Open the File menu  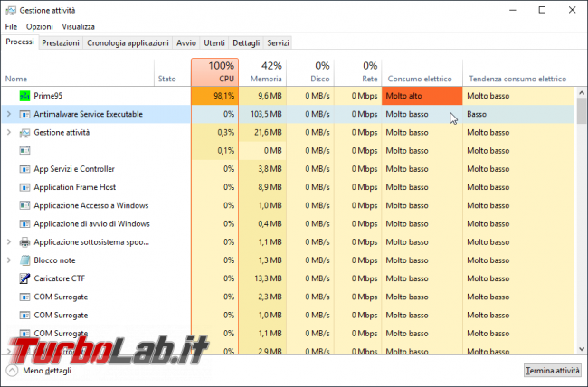pos(11,26)
